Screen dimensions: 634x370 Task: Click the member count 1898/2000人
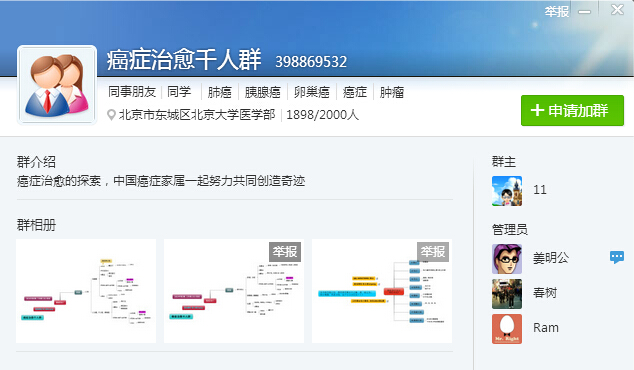tap(322, 115)
